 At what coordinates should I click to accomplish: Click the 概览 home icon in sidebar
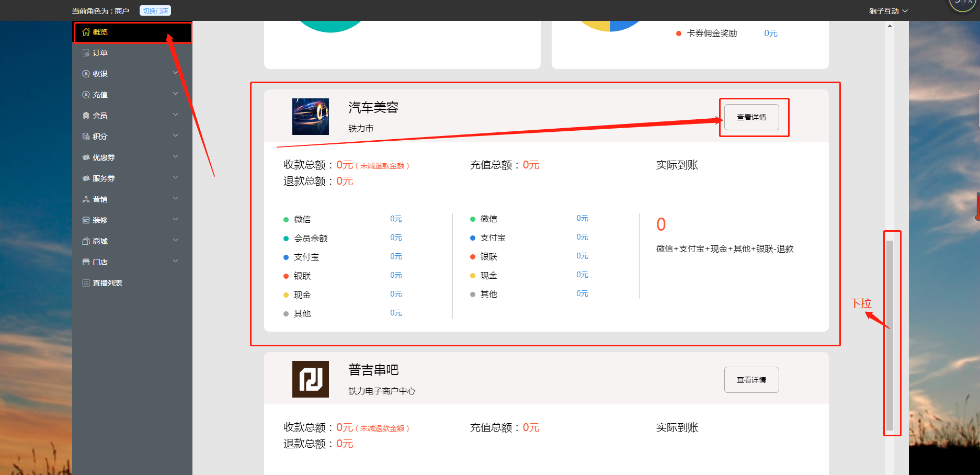[86, 32]
